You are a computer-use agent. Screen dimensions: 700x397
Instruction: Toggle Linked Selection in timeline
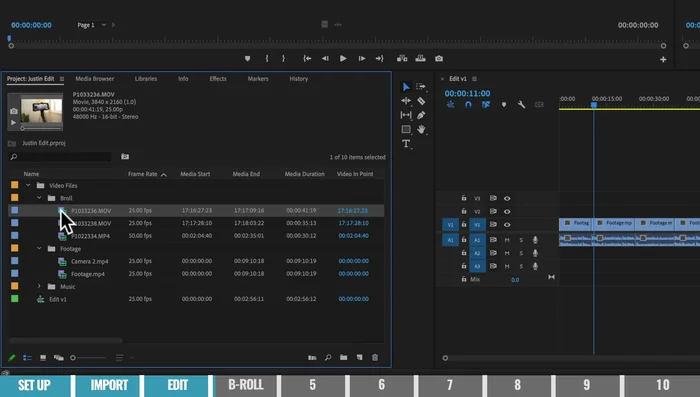coord(486,104)
